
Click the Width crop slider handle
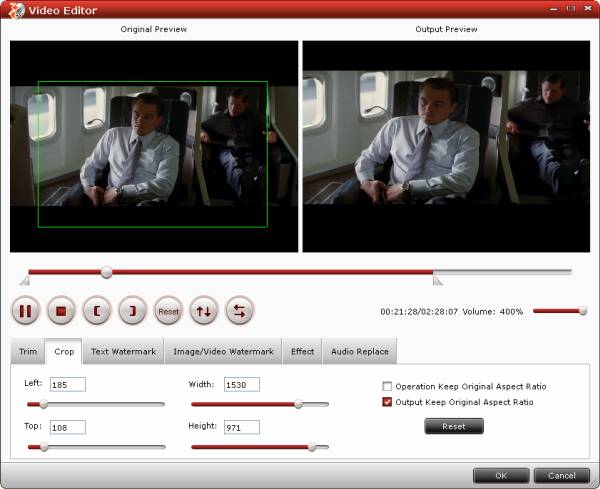pyautogui.click(x=298, y=404)
